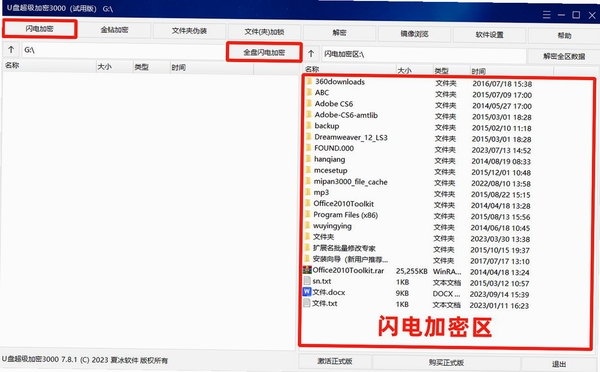Click the date 2016/07/18 15:38
Viewport: 600px width, 372px height.
[502, 84]
